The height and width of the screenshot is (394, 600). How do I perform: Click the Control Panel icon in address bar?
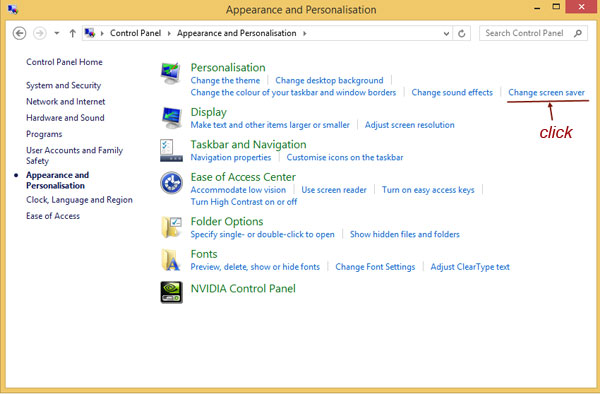[90, 33]
